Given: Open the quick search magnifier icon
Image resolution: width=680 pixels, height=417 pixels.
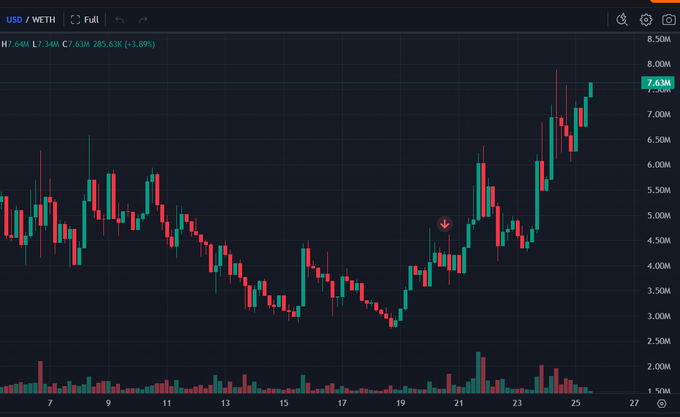Looking at the screenshot, I should click(x=622, y=20).
